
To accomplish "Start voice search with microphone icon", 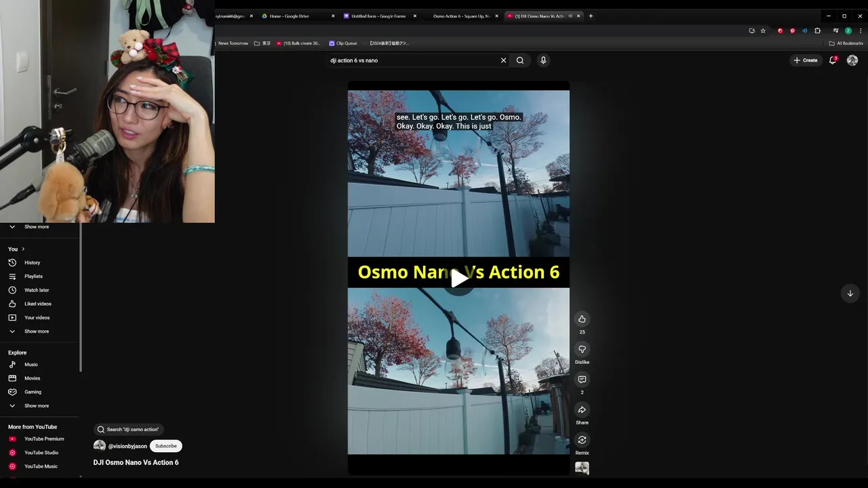I will point(543,60).
